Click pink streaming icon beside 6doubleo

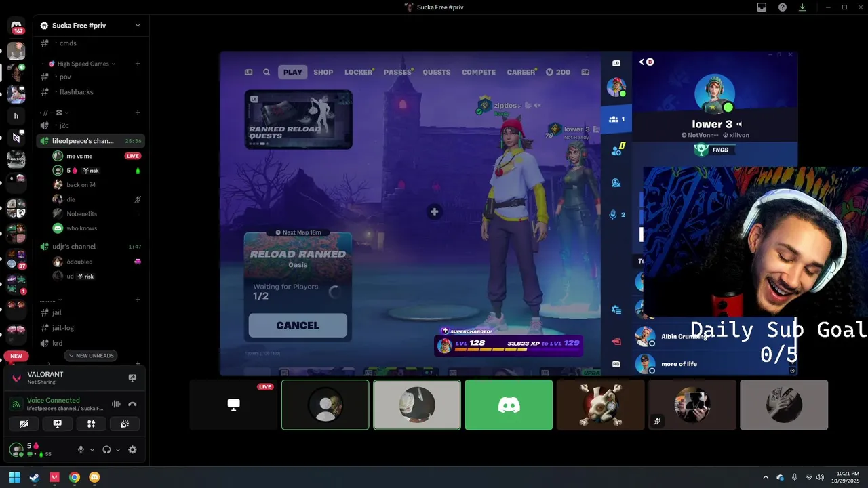pos(138,262)
